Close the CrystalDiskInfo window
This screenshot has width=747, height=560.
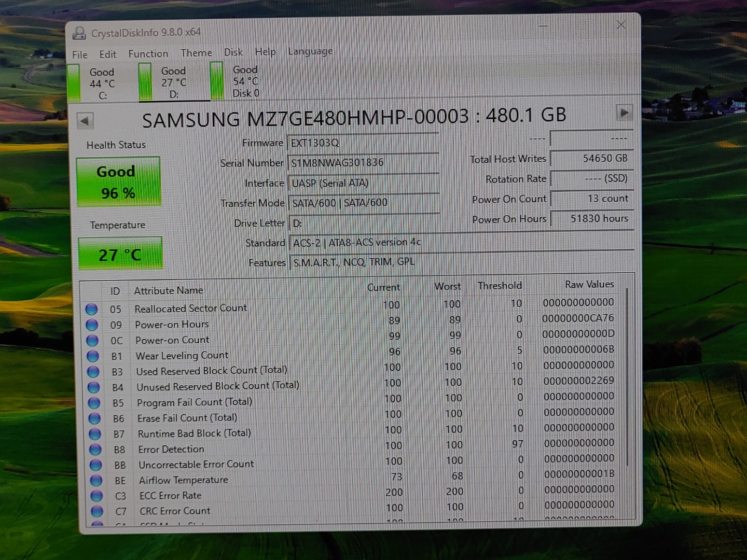(621, 24)
